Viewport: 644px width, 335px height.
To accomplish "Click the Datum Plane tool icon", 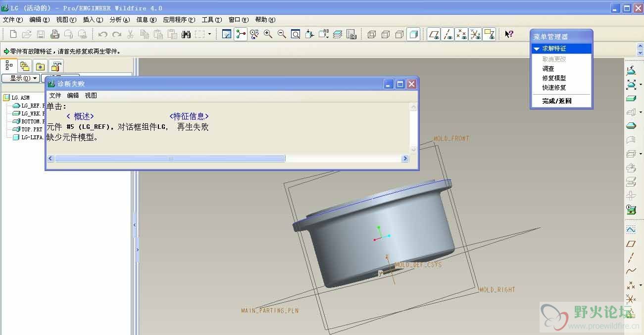I will [631, 244].
